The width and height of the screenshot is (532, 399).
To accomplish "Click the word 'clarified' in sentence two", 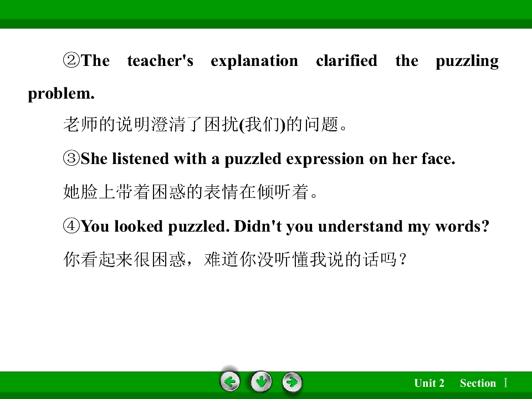I will pos(346,60).
